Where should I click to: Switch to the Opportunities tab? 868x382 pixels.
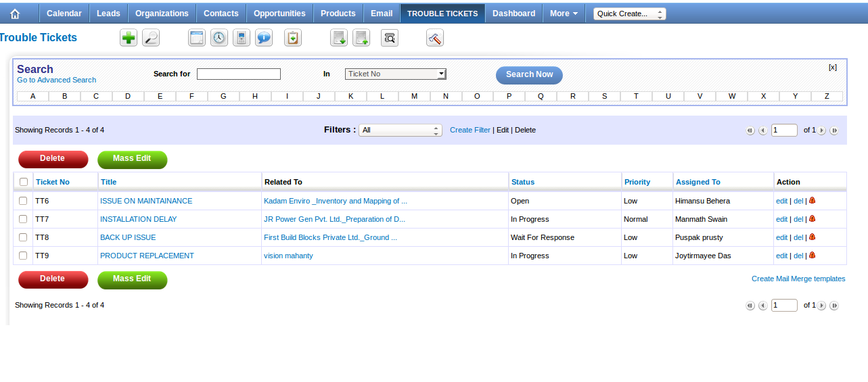[279, 14]
